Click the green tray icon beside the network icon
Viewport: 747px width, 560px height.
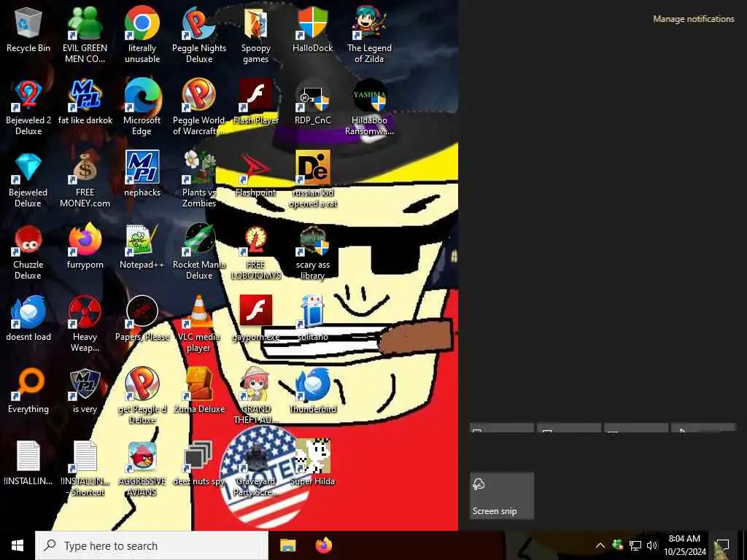(617, 545)
